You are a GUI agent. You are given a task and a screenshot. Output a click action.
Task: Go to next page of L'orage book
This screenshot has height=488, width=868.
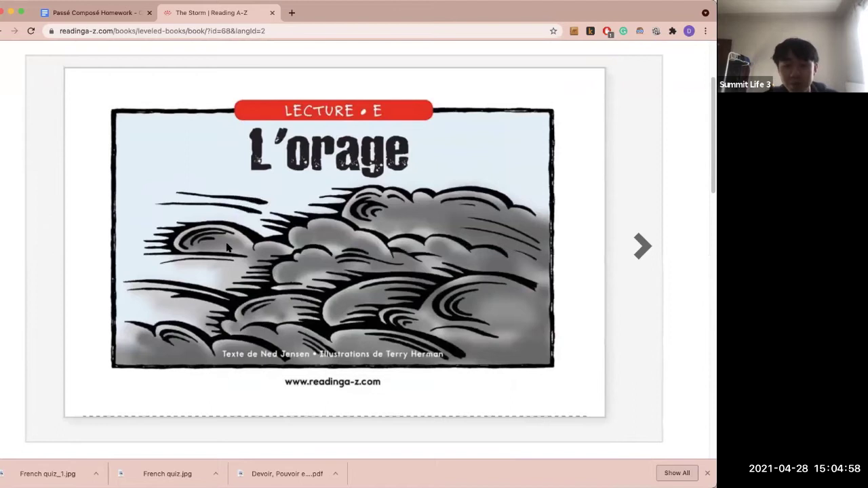click(642, 246)
